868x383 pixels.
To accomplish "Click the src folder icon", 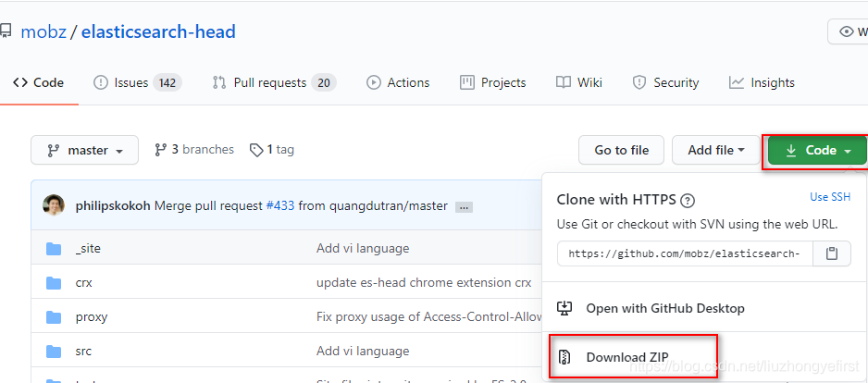I will pyautogui.click(x=54, y=352).
